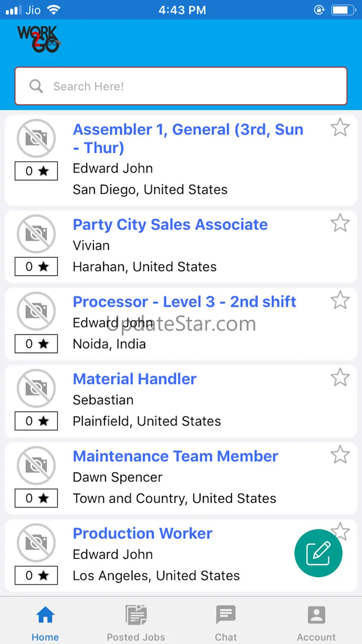Screen dimensions: 362x644
Task: Click the Material Handler placeholder photo
Action: tap(36, 388)
